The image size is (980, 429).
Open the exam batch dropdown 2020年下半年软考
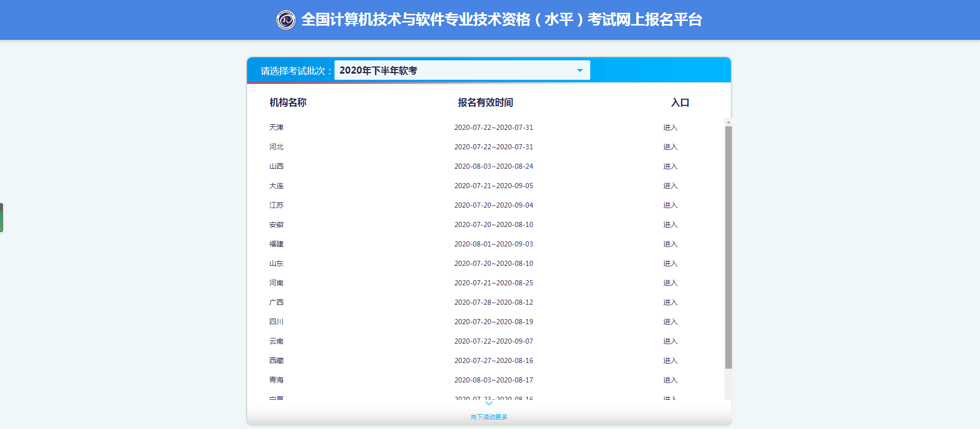coord(462,70)
